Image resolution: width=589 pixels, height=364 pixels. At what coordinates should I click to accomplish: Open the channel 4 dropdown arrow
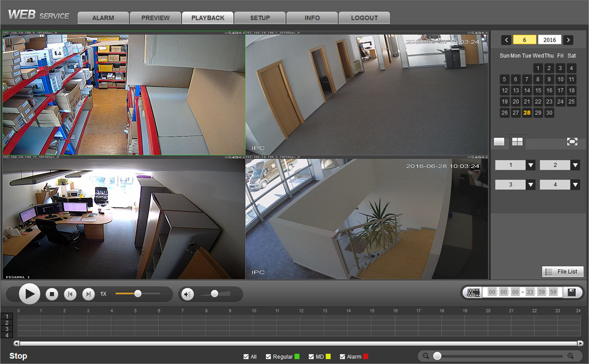point(575,185)
